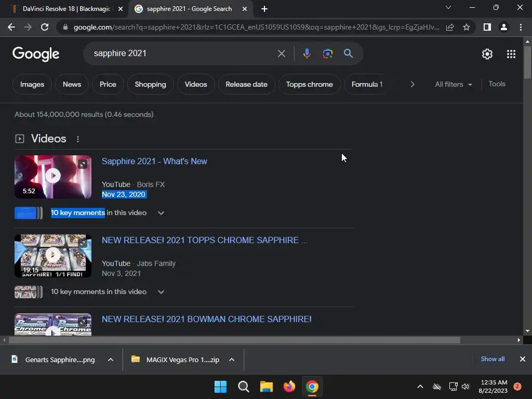Select the Price filter chip
Viewport: 532px width, 399px height.
click(108, 84)
